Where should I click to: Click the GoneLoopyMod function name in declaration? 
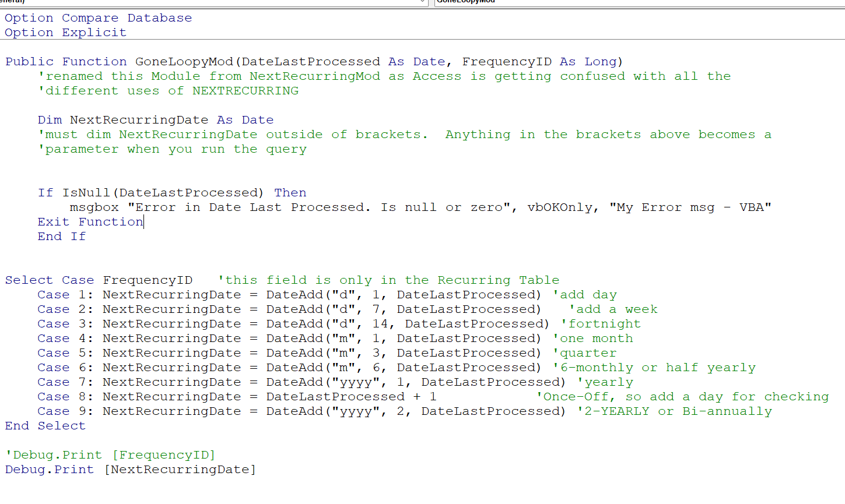pos(184,62)
